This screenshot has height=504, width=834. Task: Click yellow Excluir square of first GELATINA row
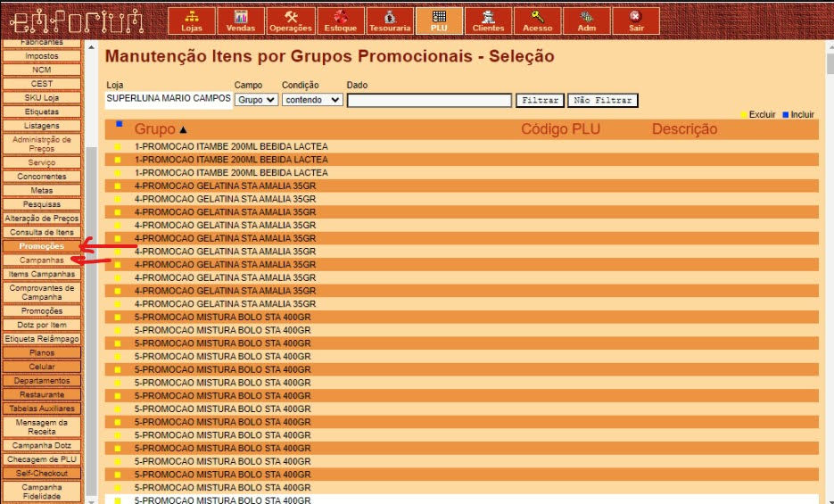coord(118,186)
